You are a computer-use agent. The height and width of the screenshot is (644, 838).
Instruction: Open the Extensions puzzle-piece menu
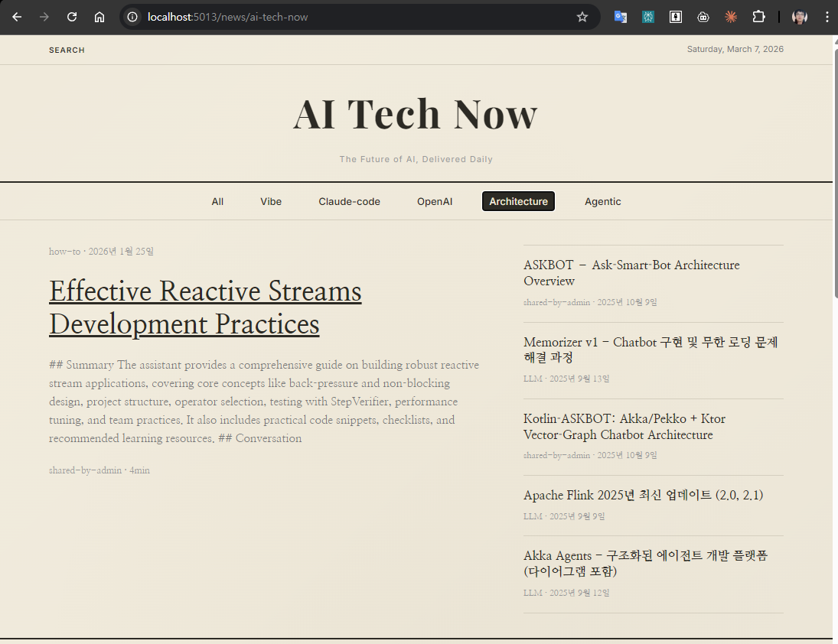point(758,17)
